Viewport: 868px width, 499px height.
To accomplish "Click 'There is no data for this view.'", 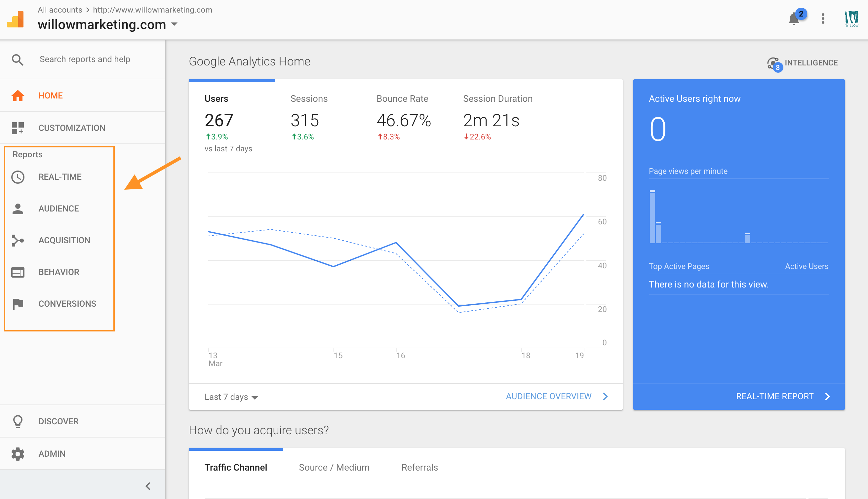I will 709,285.
